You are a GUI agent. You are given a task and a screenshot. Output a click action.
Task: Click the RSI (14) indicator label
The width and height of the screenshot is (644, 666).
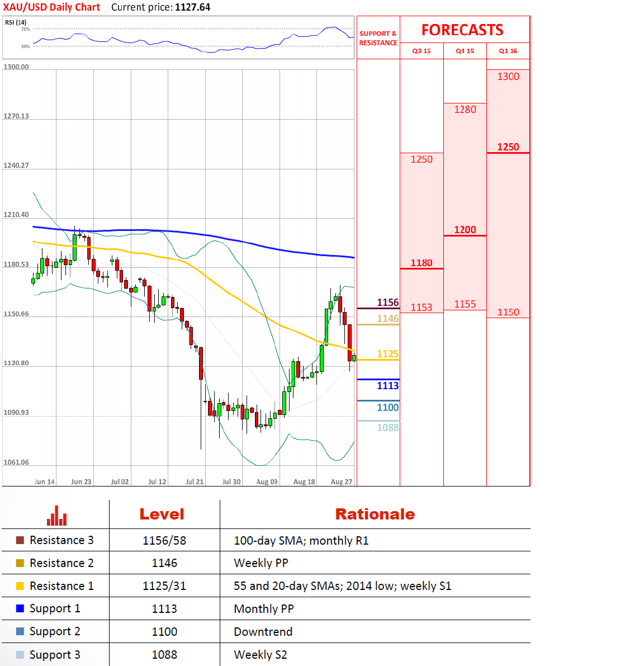coord(16,22)
